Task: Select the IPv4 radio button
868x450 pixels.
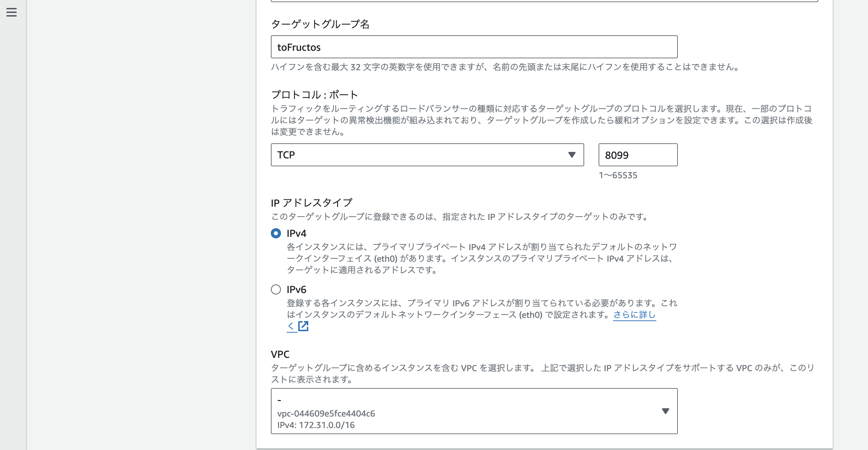Action: click(x=276, y=233)
